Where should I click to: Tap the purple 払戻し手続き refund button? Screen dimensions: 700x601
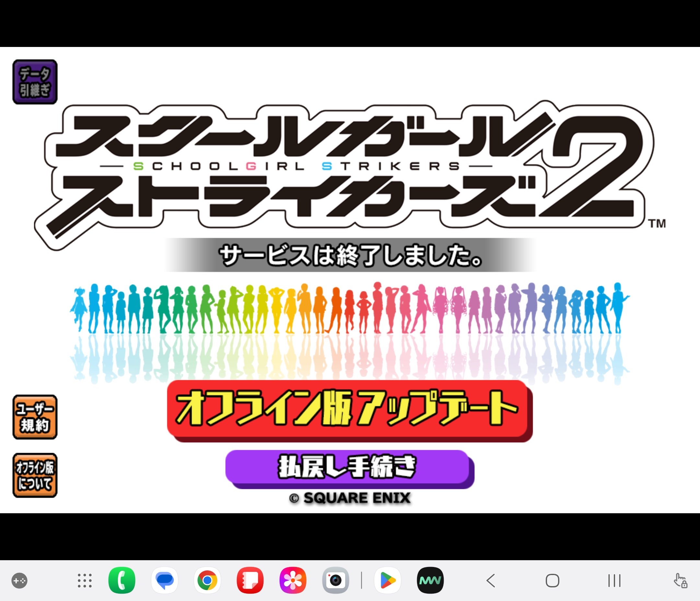pos(349,468)
